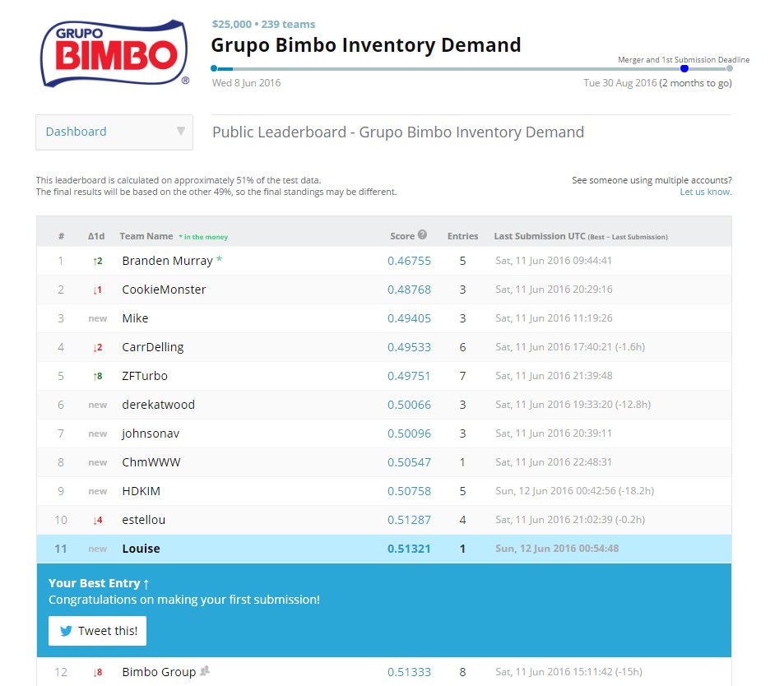This screenshot has height=686, width=784.
Task: Click the Merger deadline marker on timeline
Action: (684, 68)
